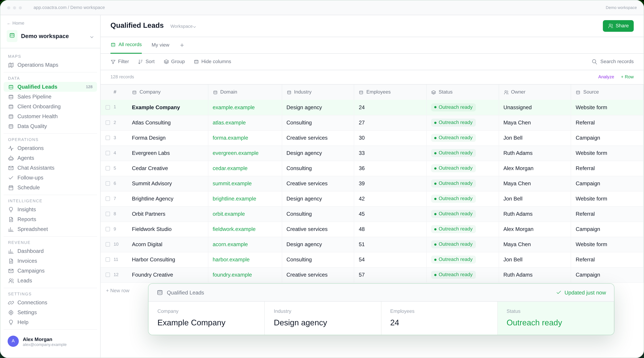Screen dimensions: 644x358
Task: Click the Schedule calendar icon
Action: coord(11,188)
